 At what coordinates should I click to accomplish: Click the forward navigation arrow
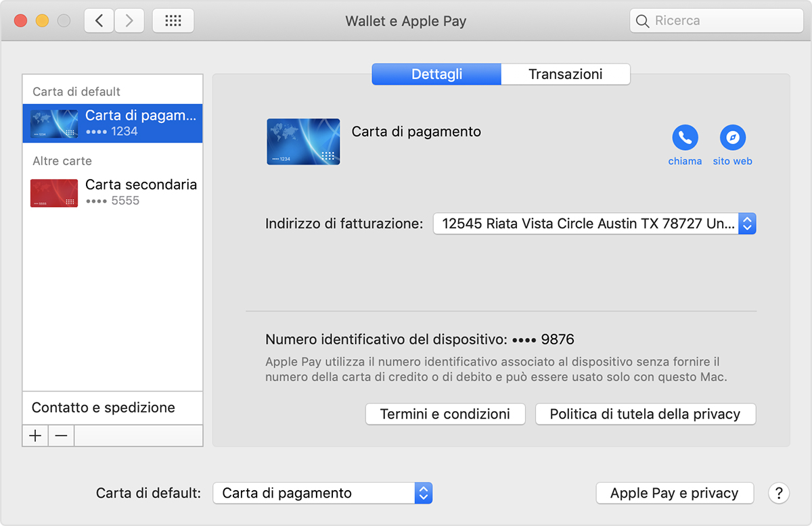(x=129, y=20)
